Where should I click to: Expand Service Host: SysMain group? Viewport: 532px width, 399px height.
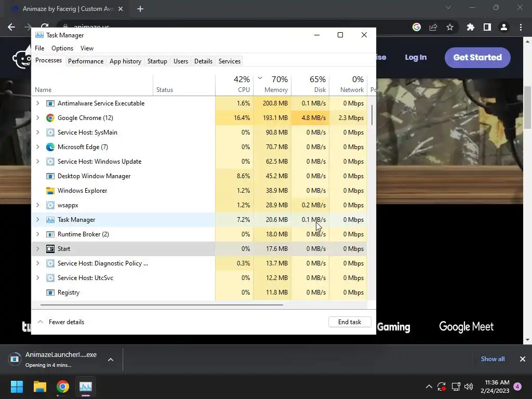37,132
